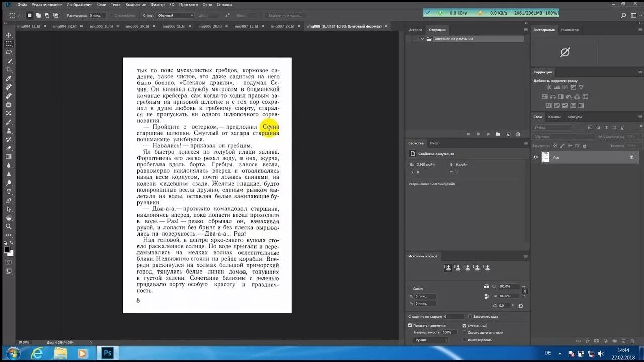The height and width of the screenshot is (362, 644).
Task: Switch to the История tab
Action: (x=415, y=30)
